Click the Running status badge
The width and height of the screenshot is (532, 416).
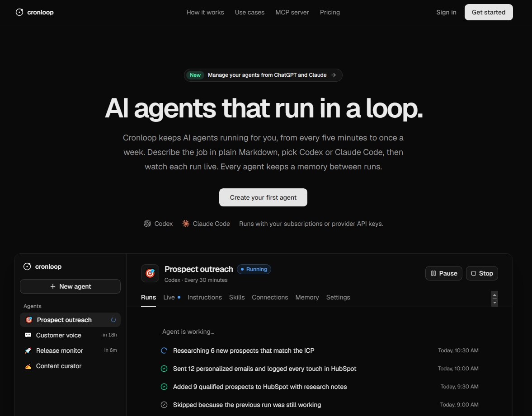tap(254, 269)
